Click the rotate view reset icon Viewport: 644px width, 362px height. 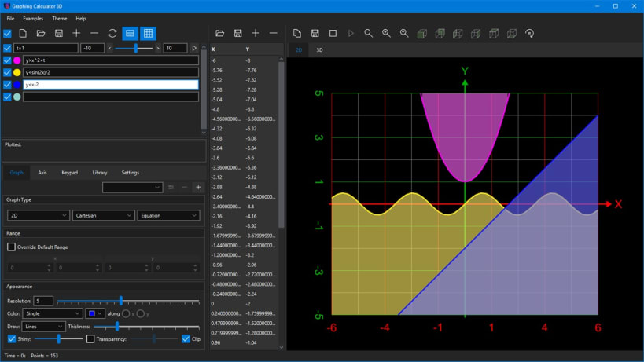click(x=529, y=34)
